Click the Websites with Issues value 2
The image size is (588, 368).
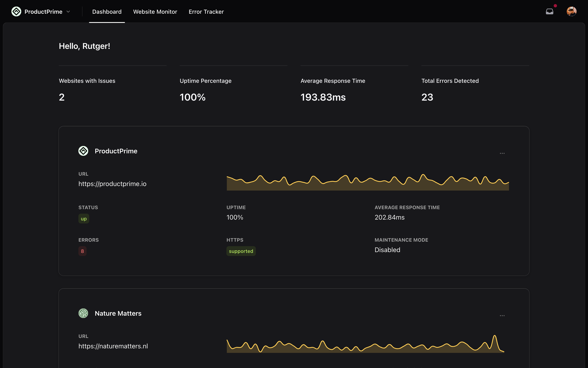click(62, 97)
